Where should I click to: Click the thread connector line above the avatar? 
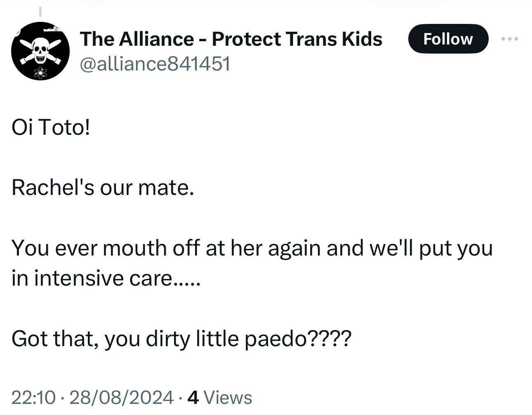40,12
